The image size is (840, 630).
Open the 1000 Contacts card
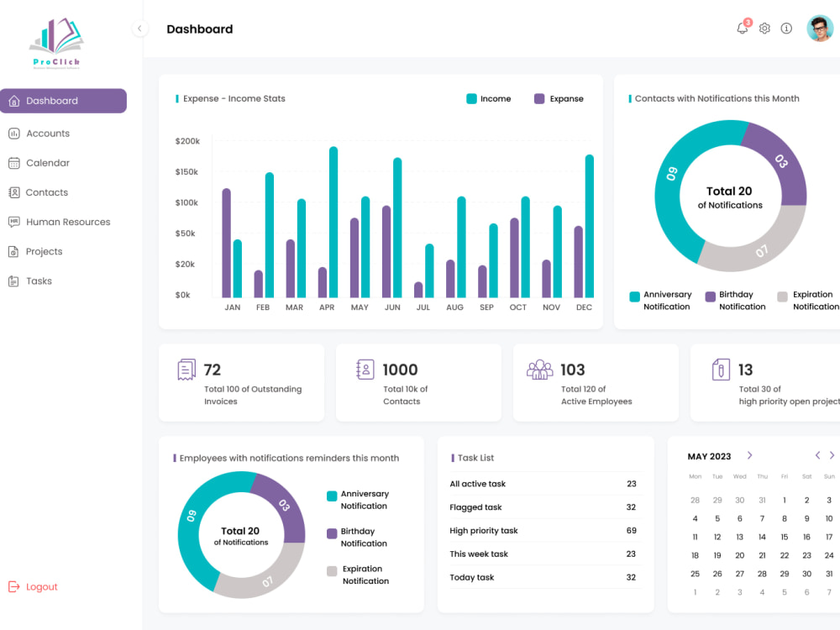pyautogui.click(x=418, y=382)
